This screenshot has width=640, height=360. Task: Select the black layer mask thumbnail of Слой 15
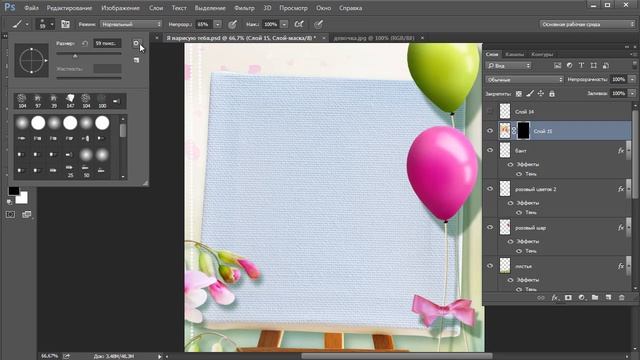tap(523, 131)
